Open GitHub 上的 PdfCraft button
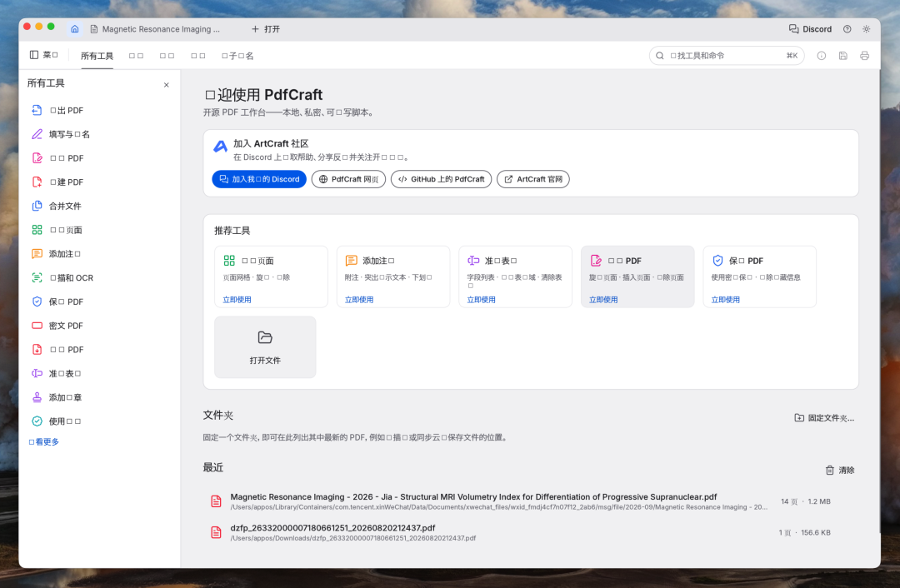900x588 pixels. coord(441,179)
